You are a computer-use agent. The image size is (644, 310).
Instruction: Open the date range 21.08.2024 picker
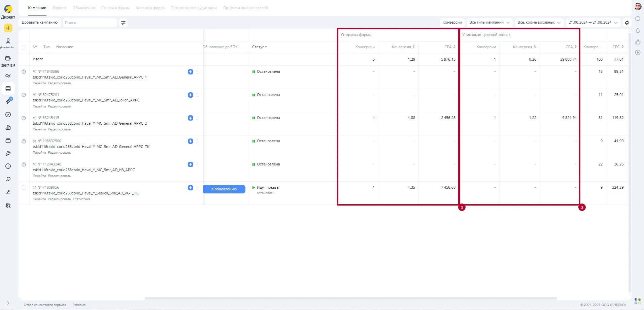pos(593,23)
